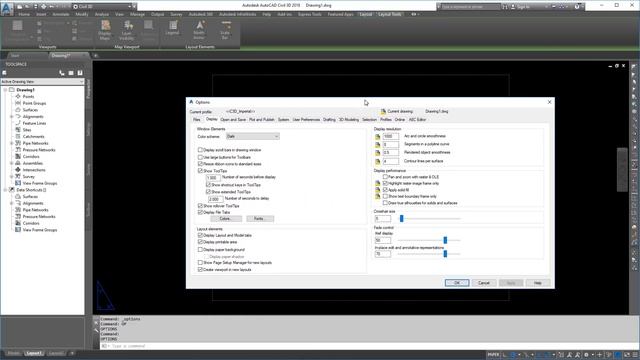The width and height of the screenshot is (640, 360).
Task: Click the Point Groups tree icon
Action: tap(18, 103)
